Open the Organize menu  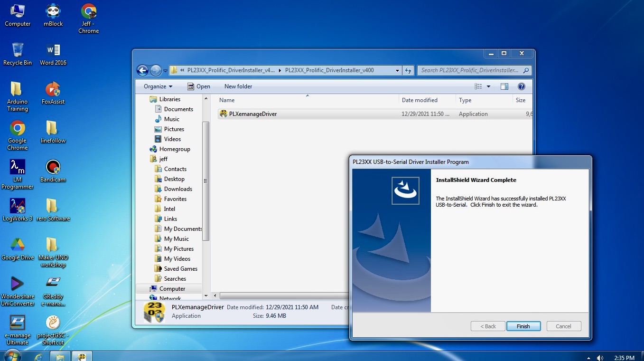tap(158, 86)
